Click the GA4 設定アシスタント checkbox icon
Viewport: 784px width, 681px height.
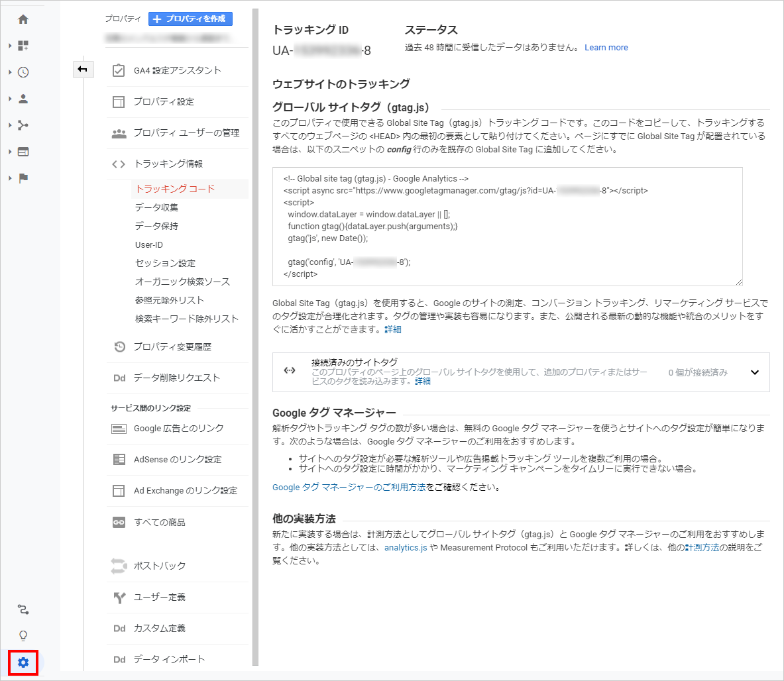119,70
